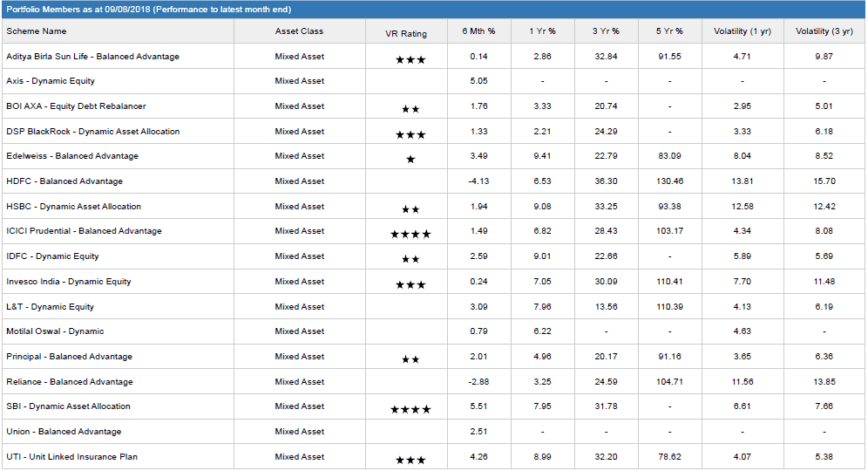
Task: Sort by the Volatility (1 yr) column header
Action: (743, 31)
